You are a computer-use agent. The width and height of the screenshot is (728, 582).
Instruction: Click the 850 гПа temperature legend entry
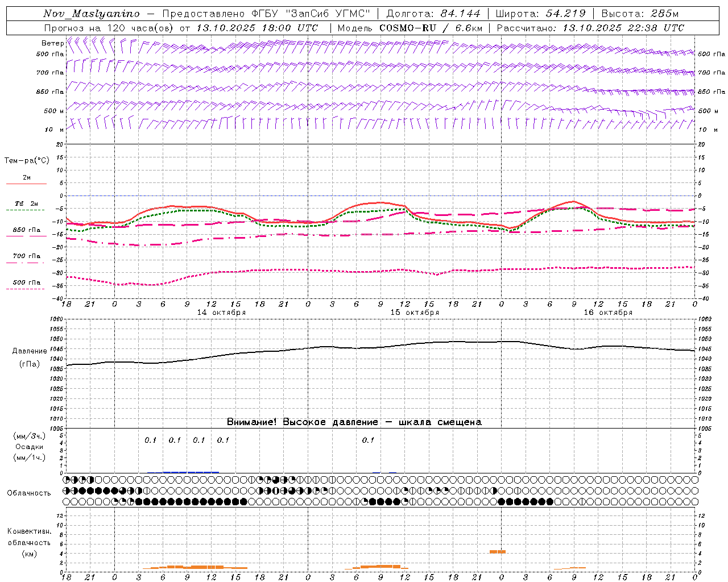coord(26,230)
